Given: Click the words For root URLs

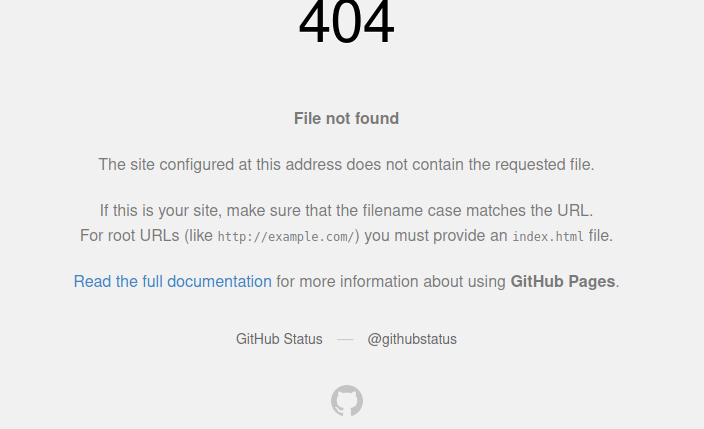Looking at the screenshot, I should [x=130, y=236].
